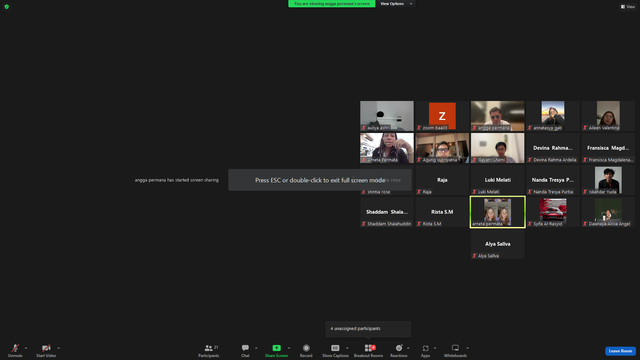Expand share options arrow beside Share Screen

point(289,348)
